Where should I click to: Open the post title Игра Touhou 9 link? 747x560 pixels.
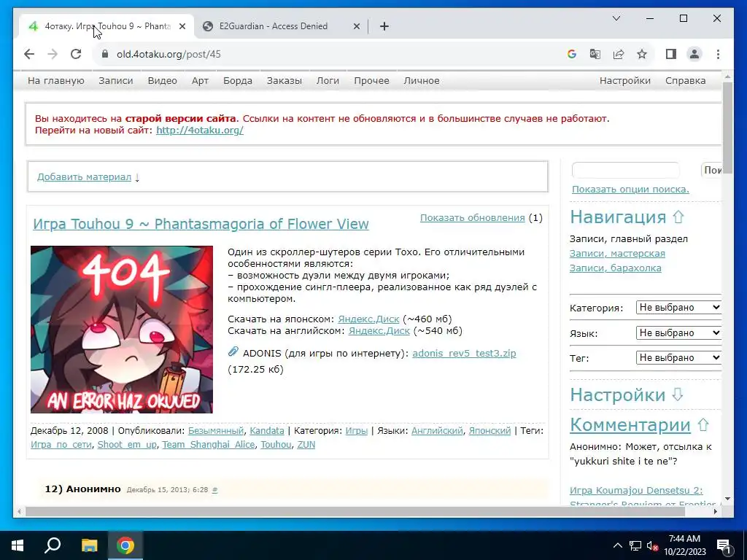(x=201, y=224)
